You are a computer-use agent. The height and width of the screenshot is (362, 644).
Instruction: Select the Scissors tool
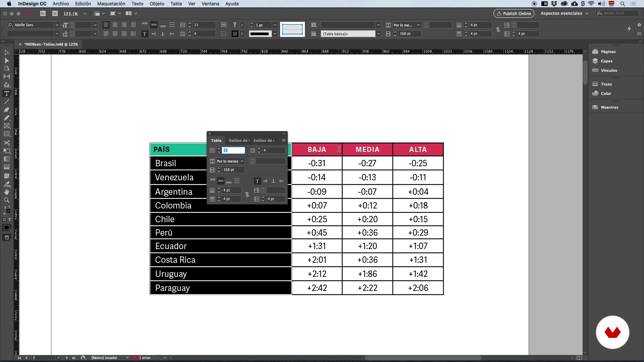(x=6, y=143)
